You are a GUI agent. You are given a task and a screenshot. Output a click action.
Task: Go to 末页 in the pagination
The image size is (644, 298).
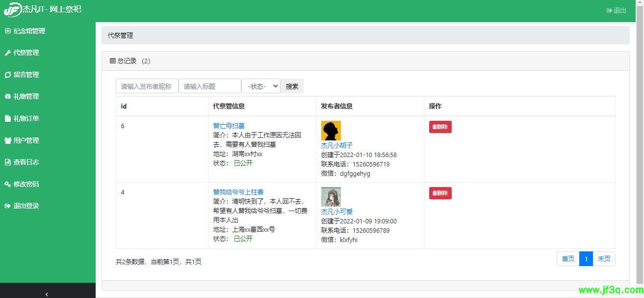pos(604,259)
